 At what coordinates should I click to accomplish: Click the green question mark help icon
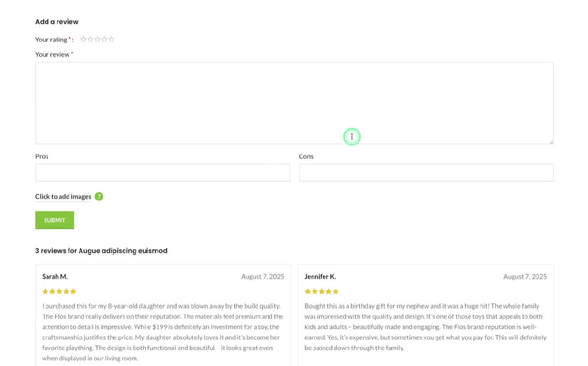[x=99, y=197]
